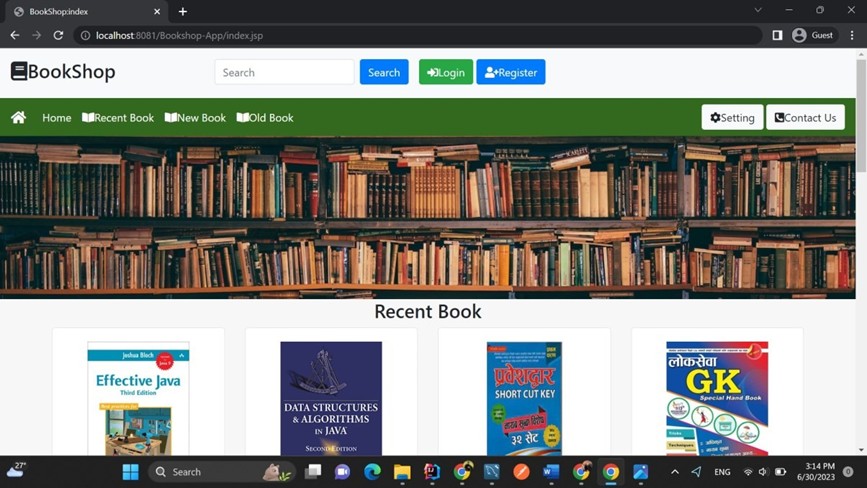The width and height of the screenshot is (867, 488).
Task: Open a new browser tab
Action: pos(182,11)
